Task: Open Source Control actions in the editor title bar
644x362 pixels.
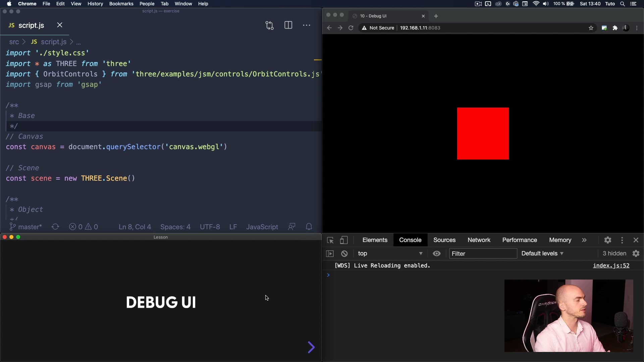Action: tap(270, 25)
